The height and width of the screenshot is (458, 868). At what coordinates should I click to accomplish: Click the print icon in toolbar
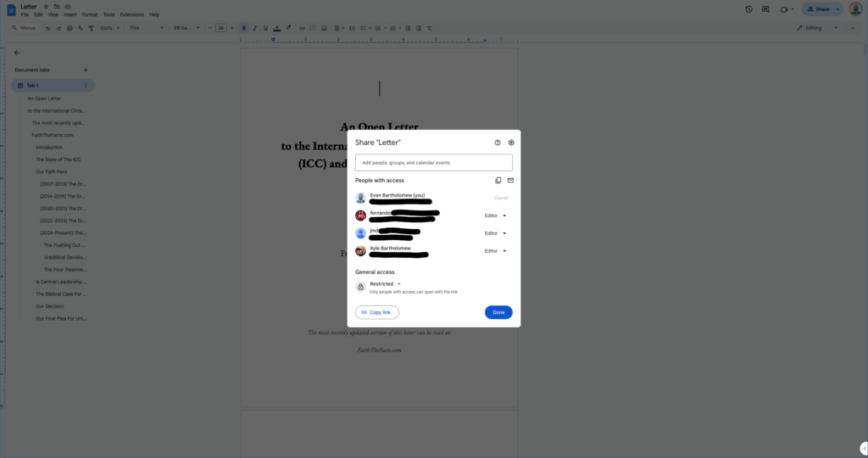[x=70, y=28]
